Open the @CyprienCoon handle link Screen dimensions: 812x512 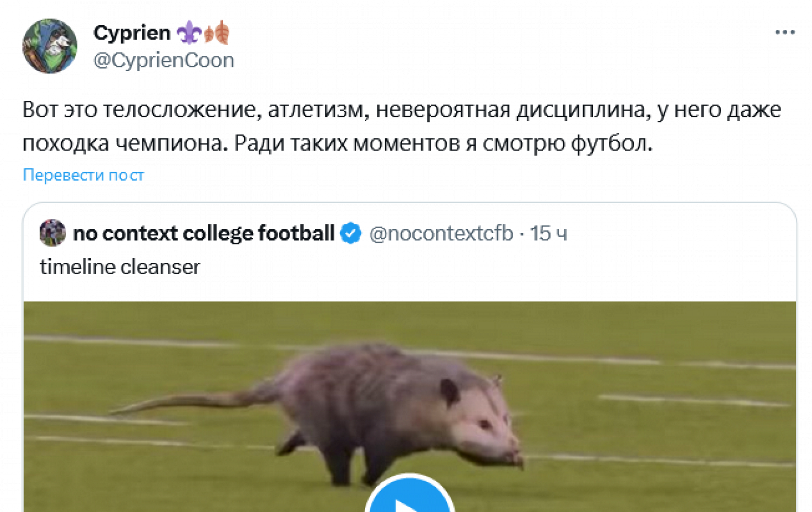(x=163, y=60)
